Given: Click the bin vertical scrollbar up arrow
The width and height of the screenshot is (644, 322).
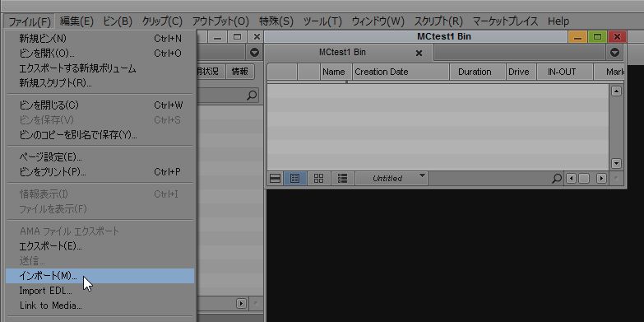Looking at the screenshot, I should point(616,91).
